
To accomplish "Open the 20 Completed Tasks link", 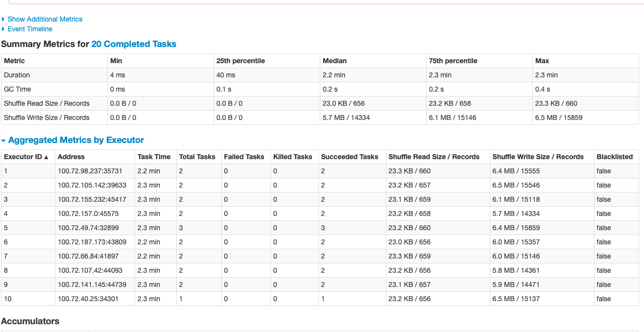I will click(134, 44).
